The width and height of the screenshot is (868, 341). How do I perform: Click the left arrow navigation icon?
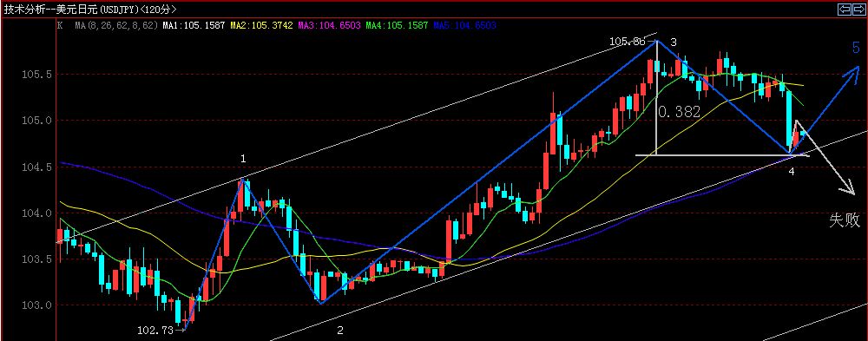coord(845,9)
